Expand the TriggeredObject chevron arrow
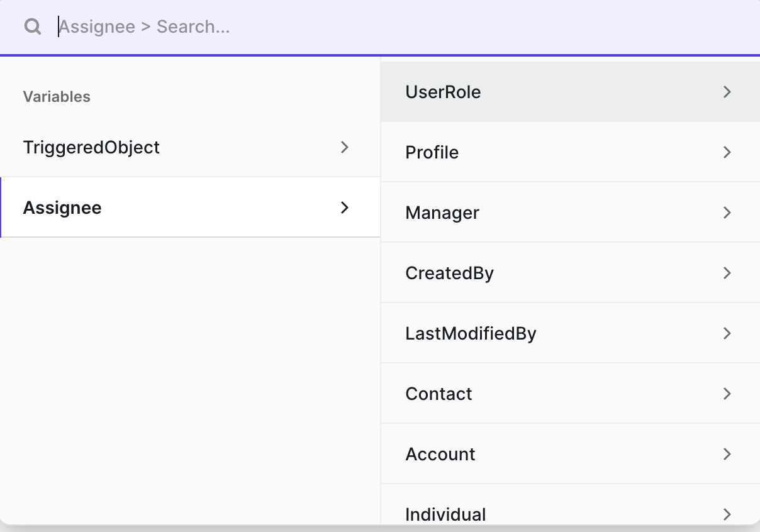 click(344, 147)
